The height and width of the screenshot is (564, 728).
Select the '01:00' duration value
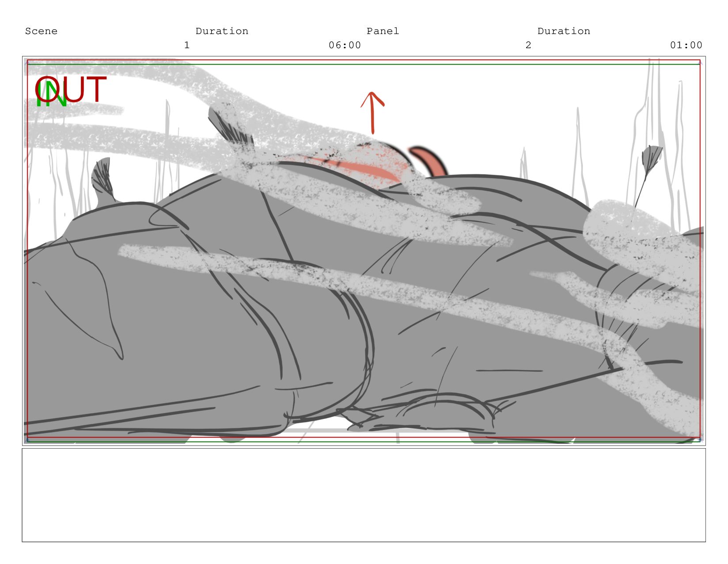click(x=686, y=45)
